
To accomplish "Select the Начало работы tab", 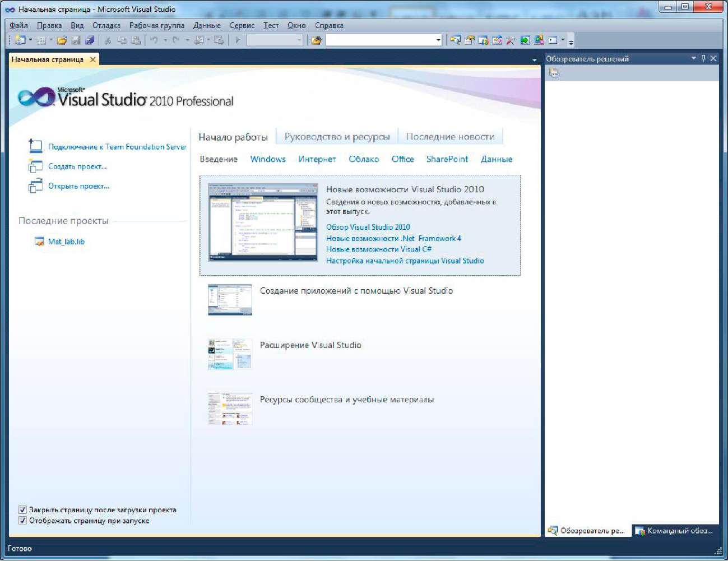I will pyautogui.click(x=233, y=137).
